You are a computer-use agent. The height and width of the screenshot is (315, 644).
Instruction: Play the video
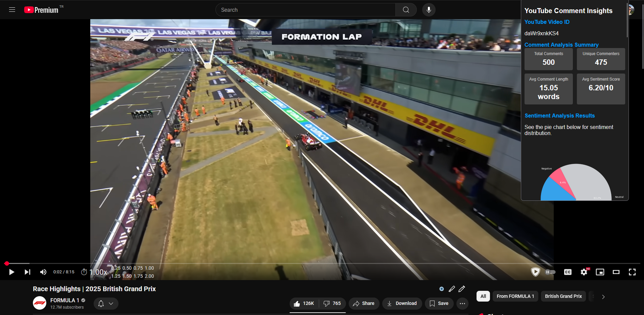11,272
